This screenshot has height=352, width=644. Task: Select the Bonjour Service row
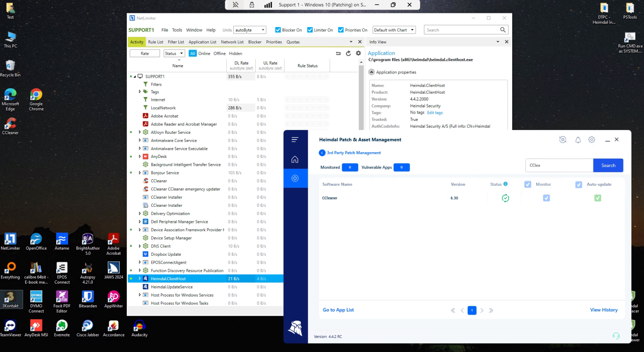(205, 173)
